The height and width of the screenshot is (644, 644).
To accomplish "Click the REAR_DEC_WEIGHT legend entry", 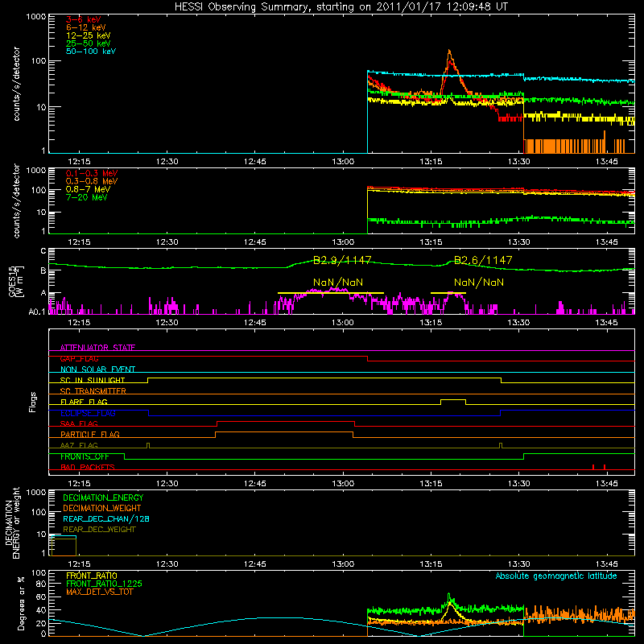I will (x=99, y=530).
